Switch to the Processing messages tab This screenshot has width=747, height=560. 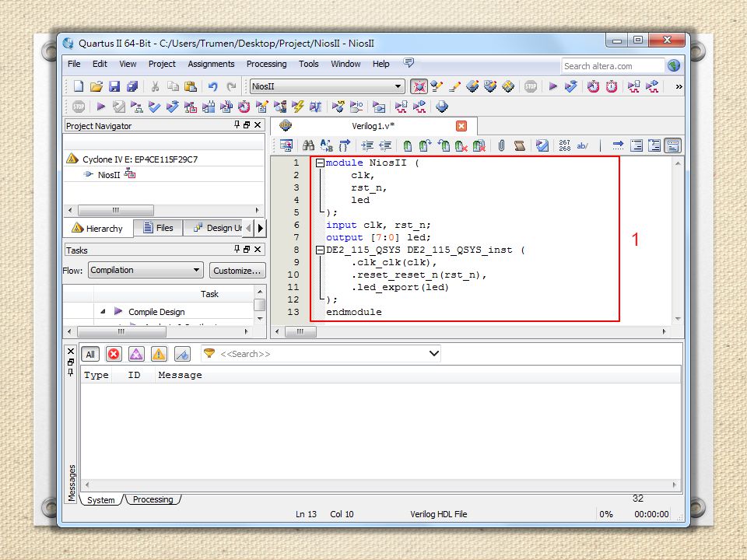(153, 499)
